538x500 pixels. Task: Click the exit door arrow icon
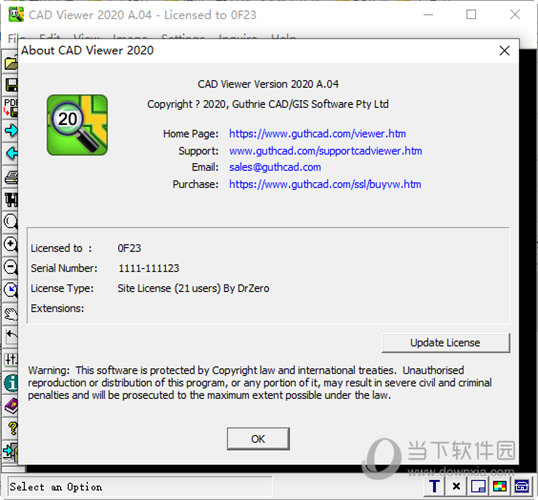tap(10, 451)
